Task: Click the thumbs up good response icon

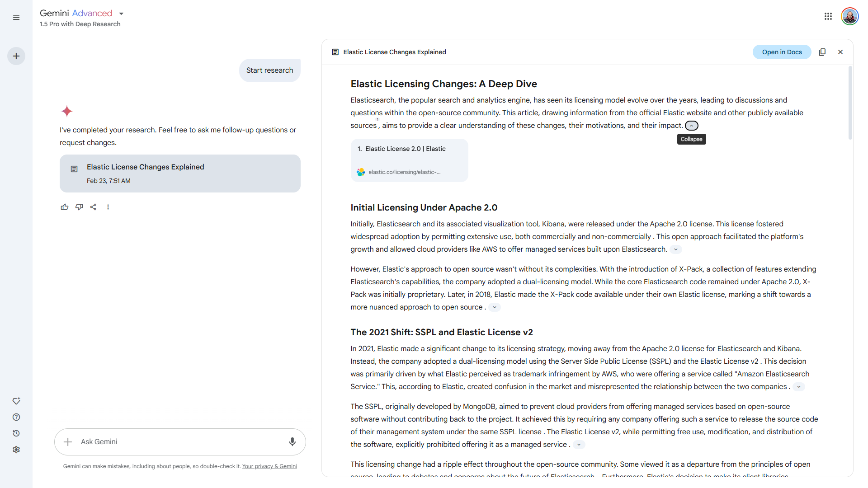Action: pos(65,207)
